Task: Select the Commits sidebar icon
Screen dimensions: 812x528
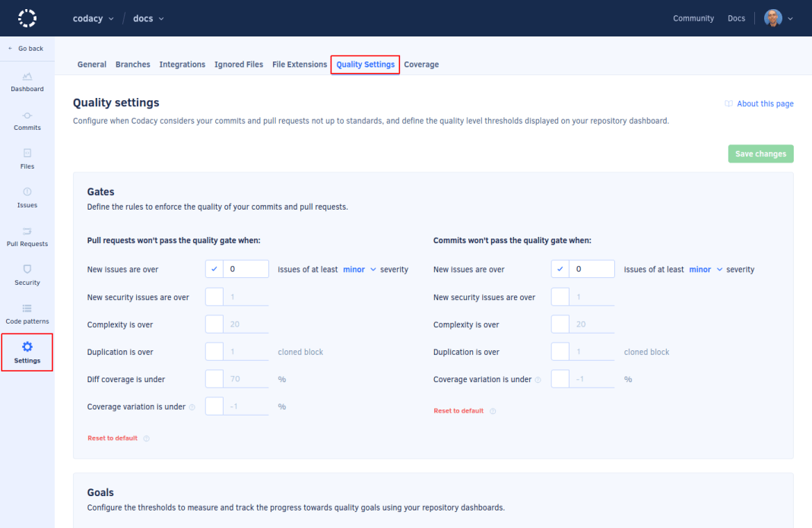Action: pyautogui.click(x=27, y=122)
